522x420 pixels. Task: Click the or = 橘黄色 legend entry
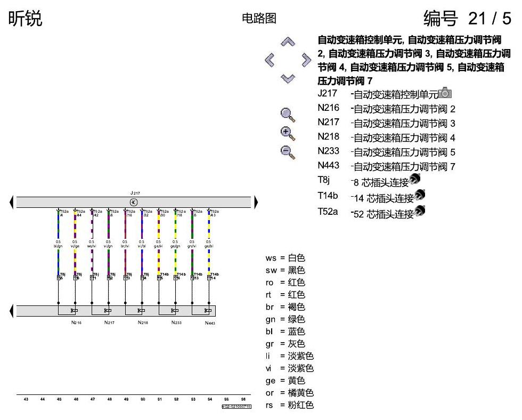(x=290, y=393)
